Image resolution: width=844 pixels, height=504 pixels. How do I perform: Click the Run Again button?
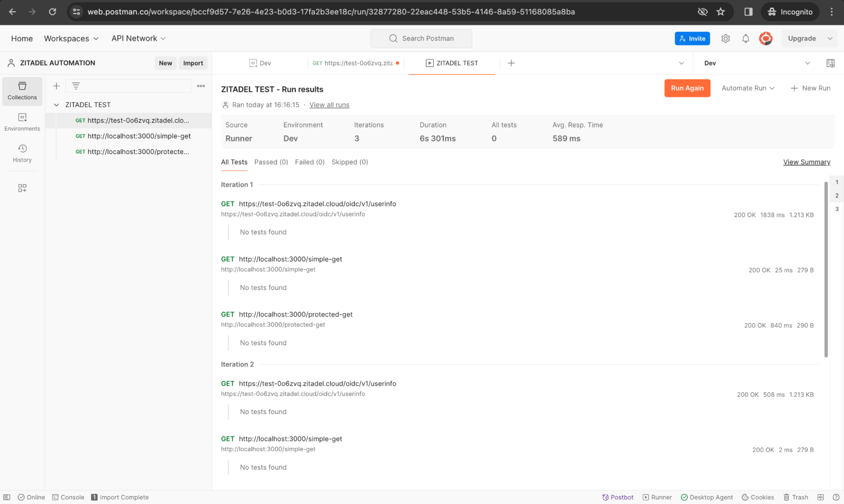pos(687,88)
